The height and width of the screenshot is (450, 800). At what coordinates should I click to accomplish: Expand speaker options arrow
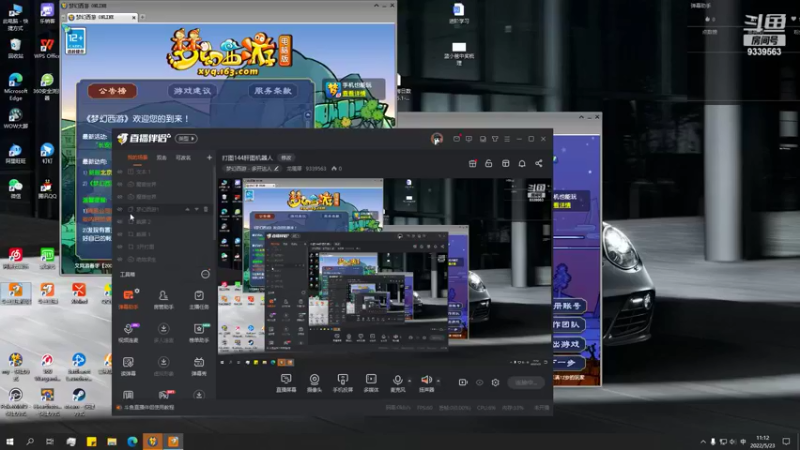(438, 380)
